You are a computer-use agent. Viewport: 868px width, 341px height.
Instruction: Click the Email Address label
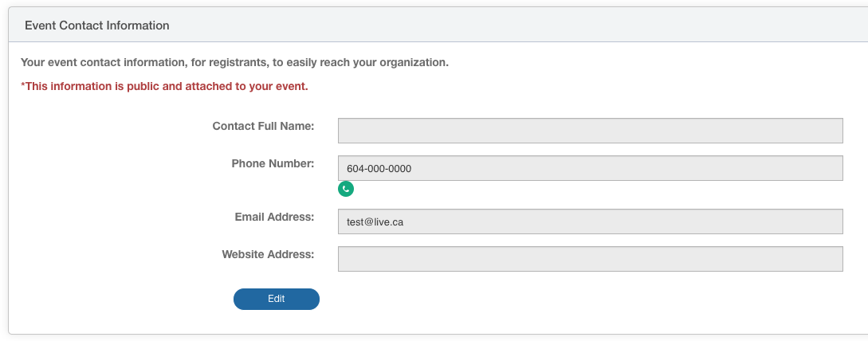(274, 217)
